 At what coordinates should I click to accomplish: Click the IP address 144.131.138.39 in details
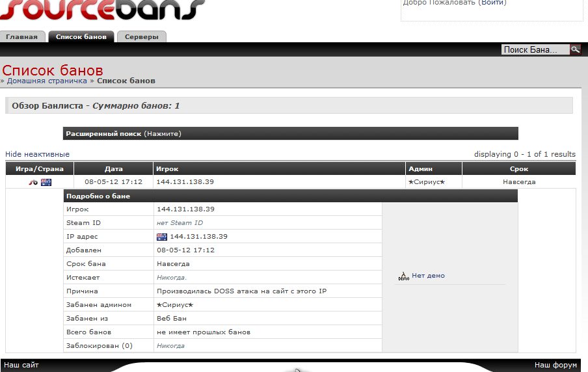click(x=199, y=237)
